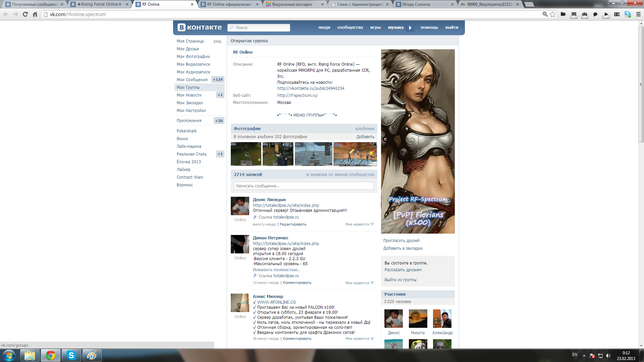Click the browser Back arrow
Screen dimensions: 644x362
point(6,14)
